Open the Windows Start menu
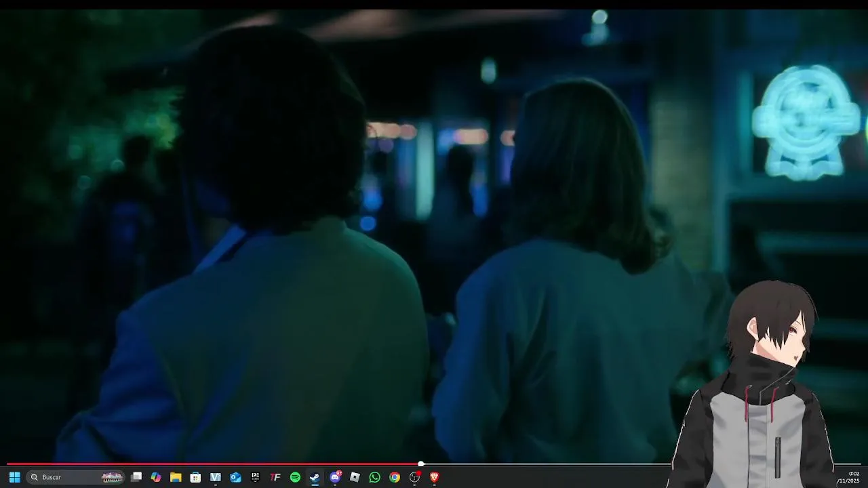Viewport: 868px width, 488px height. (x=14, y=477)
